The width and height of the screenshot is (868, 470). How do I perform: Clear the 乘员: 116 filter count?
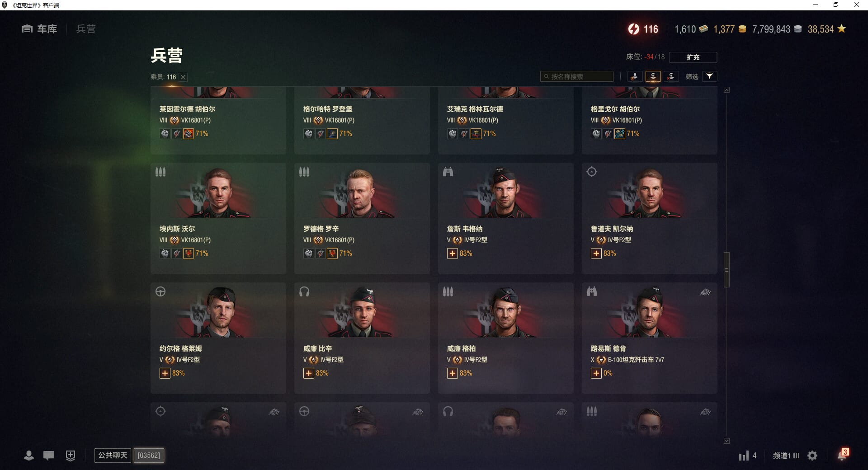pos(183,77)
